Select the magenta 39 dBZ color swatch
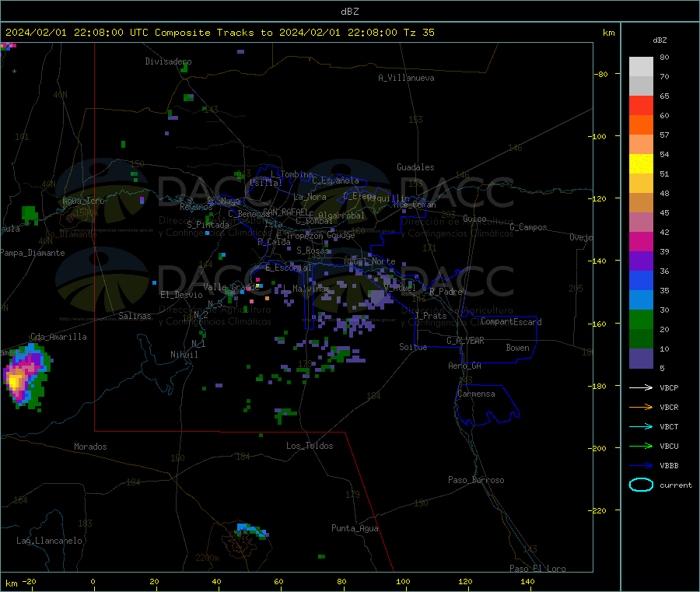 641,241
